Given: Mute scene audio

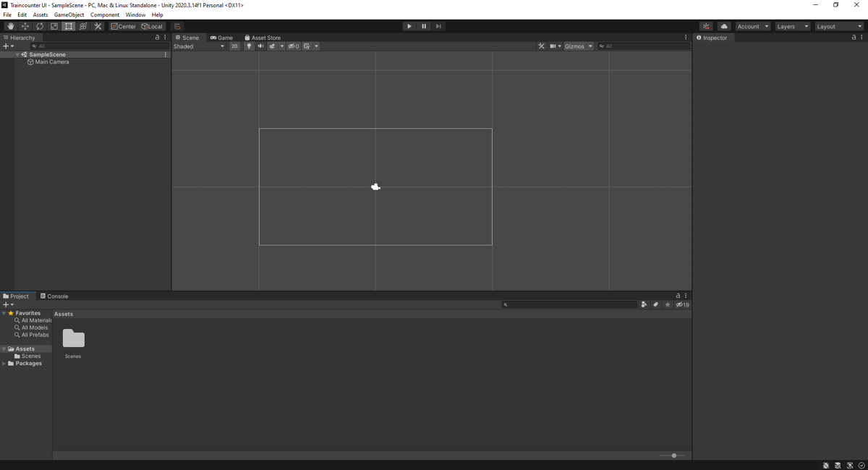Looking at the screenshot, I should (x=260, y=46).
